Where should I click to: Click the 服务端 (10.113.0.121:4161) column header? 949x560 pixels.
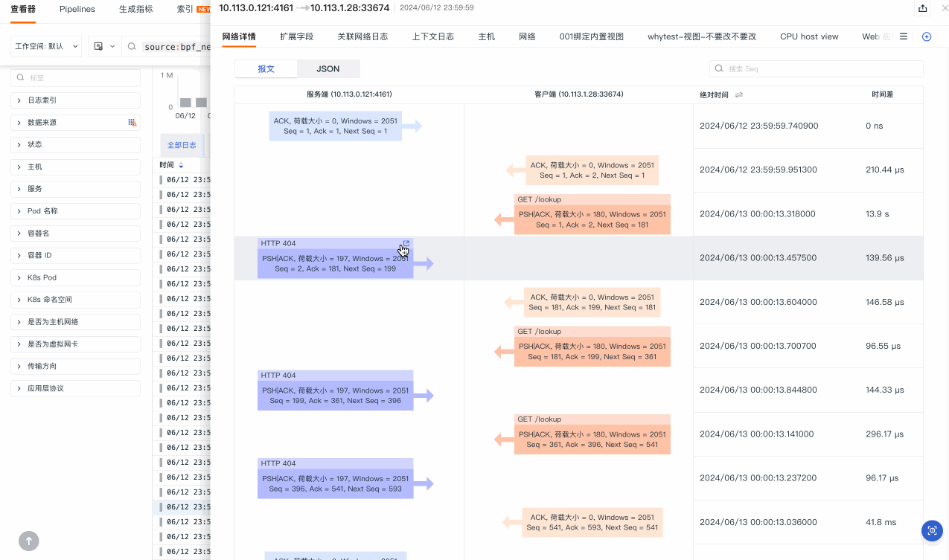(349, 94)
